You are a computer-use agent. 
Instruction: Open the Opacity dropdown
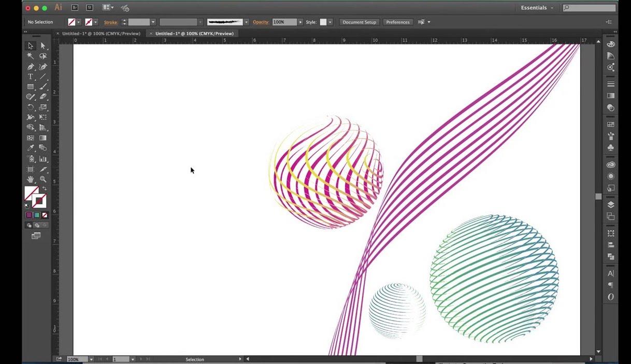point(300,22)
